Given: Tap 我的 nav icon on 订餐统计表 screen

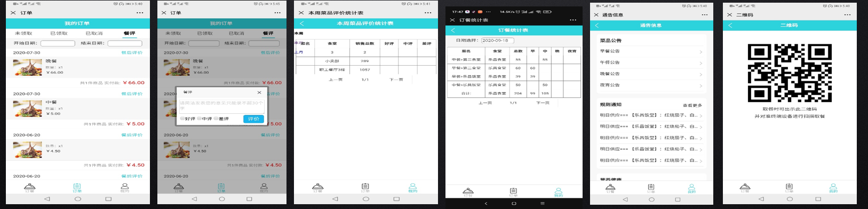Looking at the screenshot, I should (558, 192).
